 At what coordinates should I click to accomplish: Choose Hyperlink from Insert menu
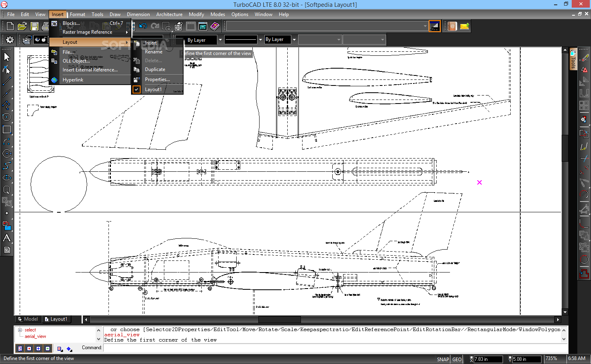tap(90, 80)
